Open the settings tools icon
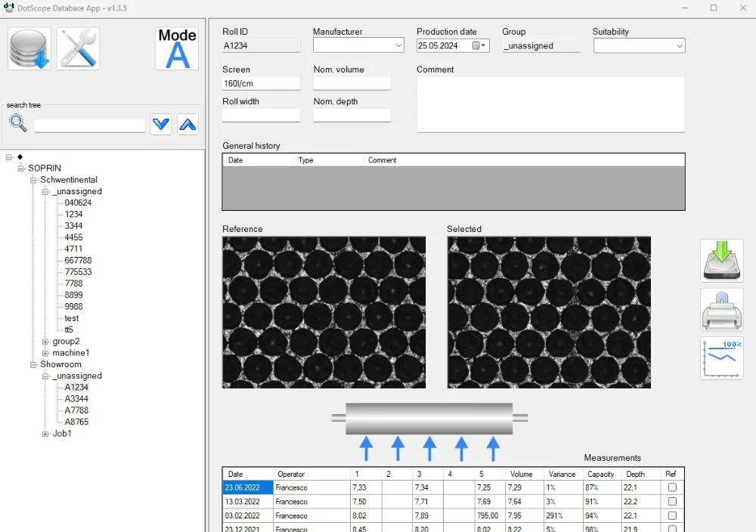The image size is (756, 532). tap(78, 48)
